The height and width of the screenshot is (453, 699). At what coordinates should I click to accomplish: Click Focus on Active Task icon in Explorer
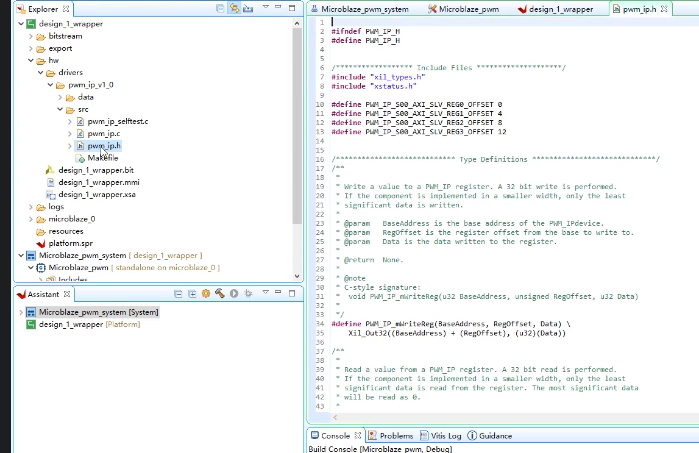248,8
